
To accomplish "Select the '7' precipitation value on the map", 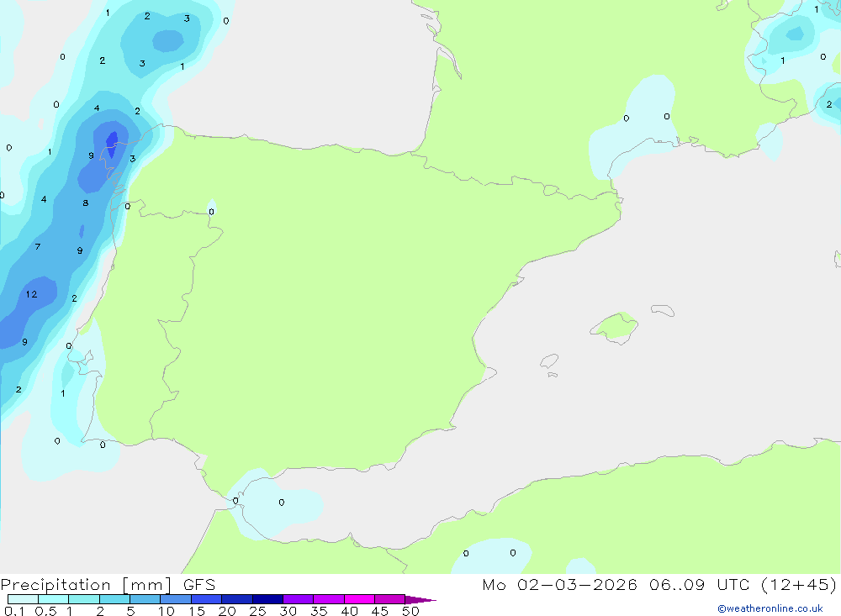I will tap(38, 246).
